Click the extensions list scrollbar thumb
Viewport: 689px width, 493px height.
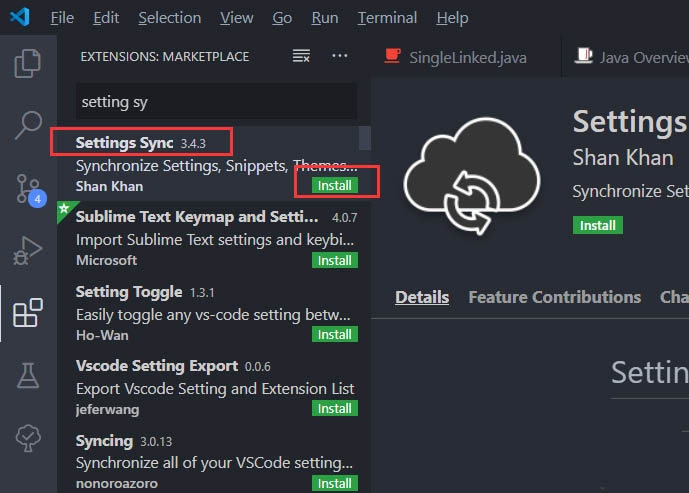coord(364,138)
